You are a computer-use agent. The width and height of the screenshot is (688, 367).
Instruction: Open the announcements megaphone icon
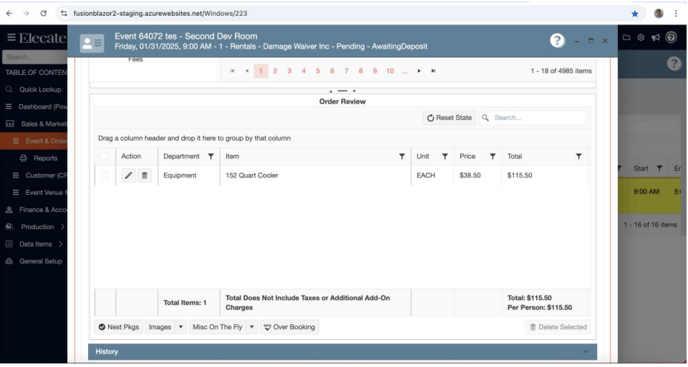656,38
